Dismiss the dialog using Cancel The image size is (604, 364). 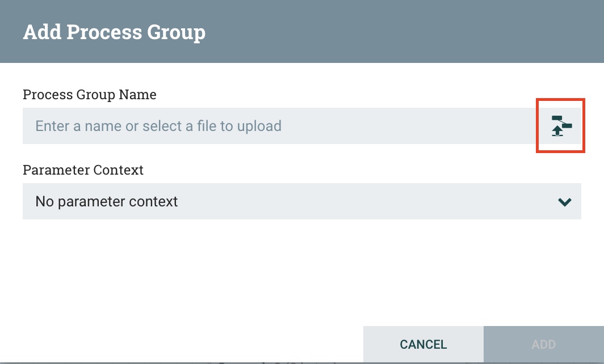pos(423,344)
